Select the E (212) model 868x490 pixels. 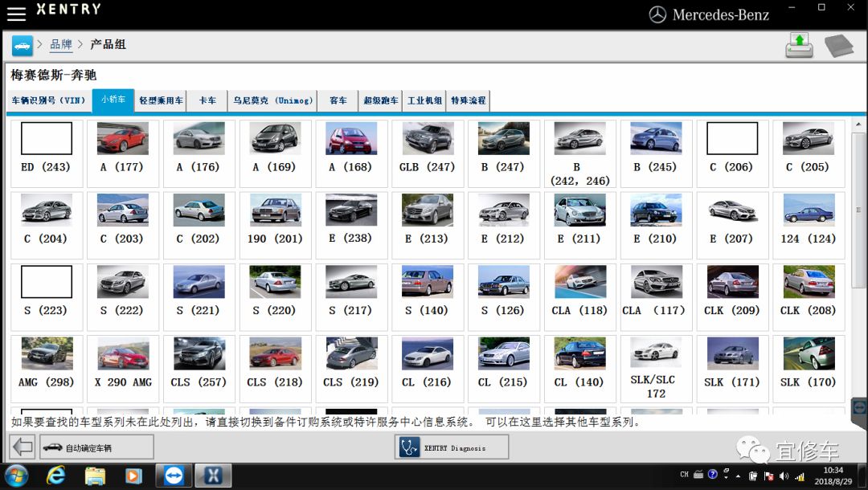504,225
